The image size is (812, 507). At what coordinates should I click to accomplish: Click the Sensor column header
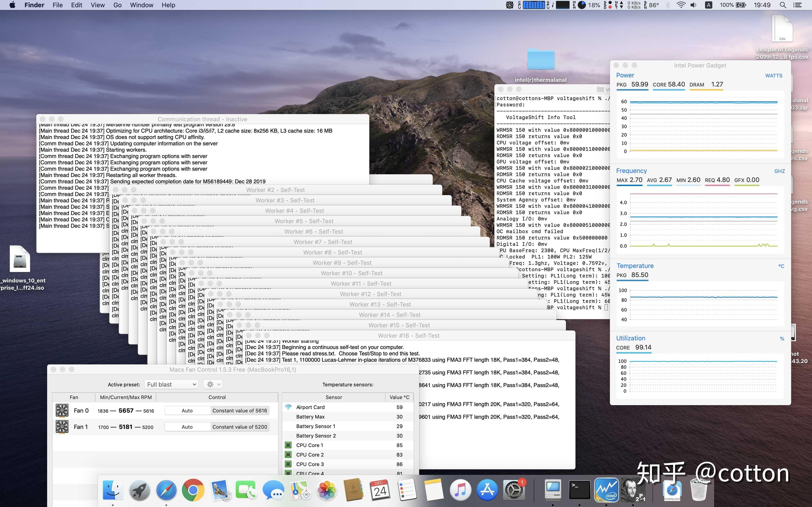click(x=334, y=397)
